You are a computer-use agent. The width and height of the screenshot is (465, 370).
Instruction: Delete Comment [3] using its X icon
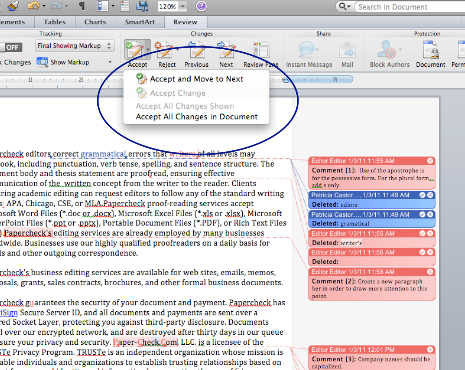[430, 349]
